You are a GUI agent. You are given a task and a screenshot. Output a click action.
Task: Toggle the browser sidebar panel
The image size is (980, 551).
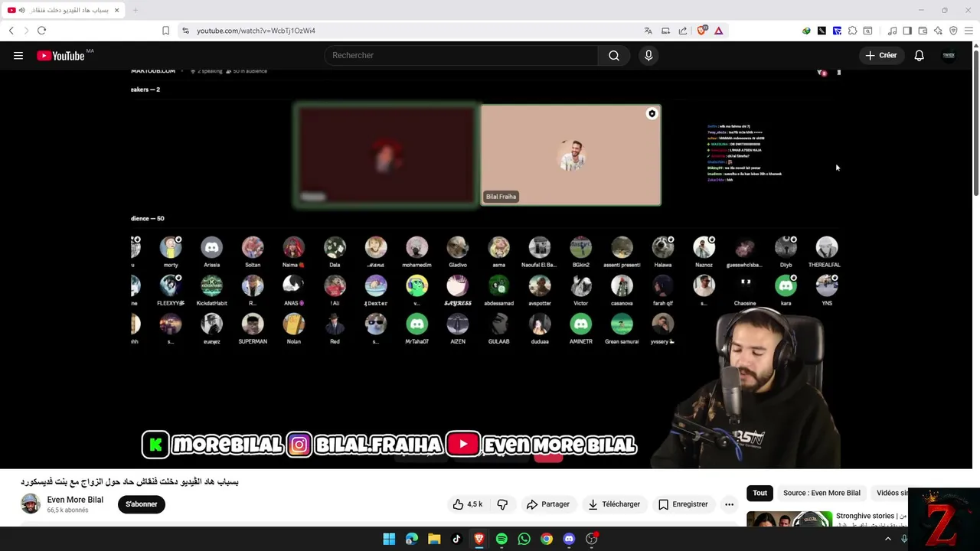click(x=907, y=31)
